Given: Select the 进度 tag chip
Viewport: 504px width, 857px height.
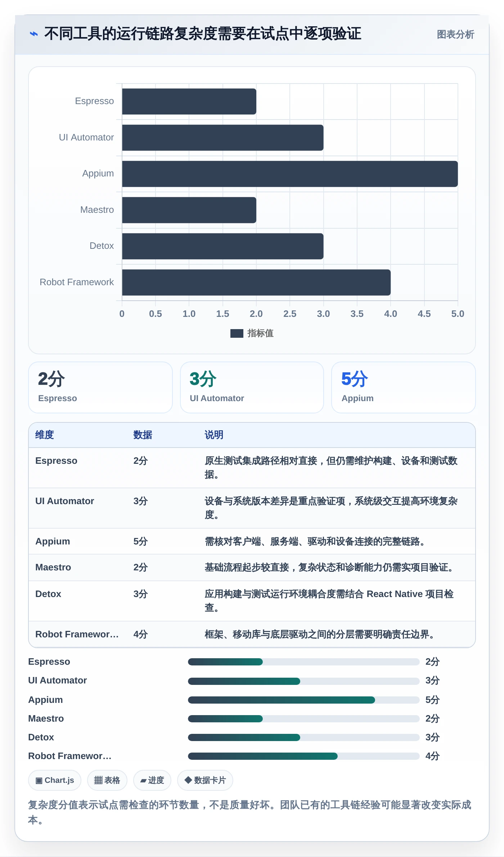Looking at the screenshot, I should click(x=152, y=780).
